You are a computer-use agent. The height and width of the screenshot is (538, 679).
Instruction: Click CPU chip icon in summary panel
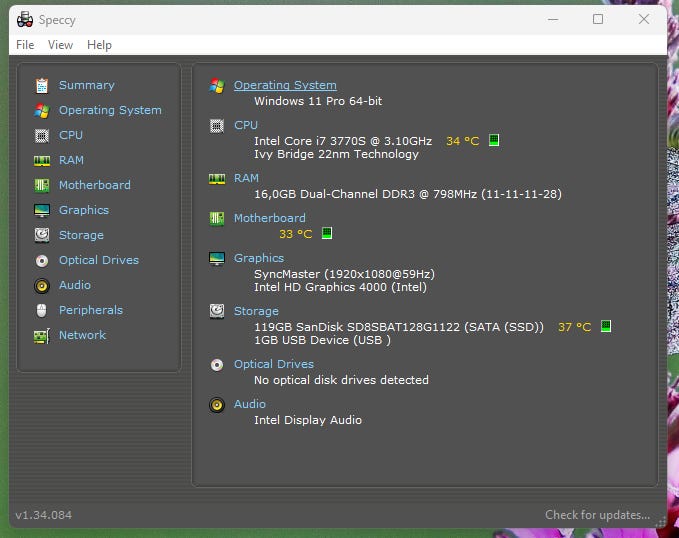[x=217, y=126]
